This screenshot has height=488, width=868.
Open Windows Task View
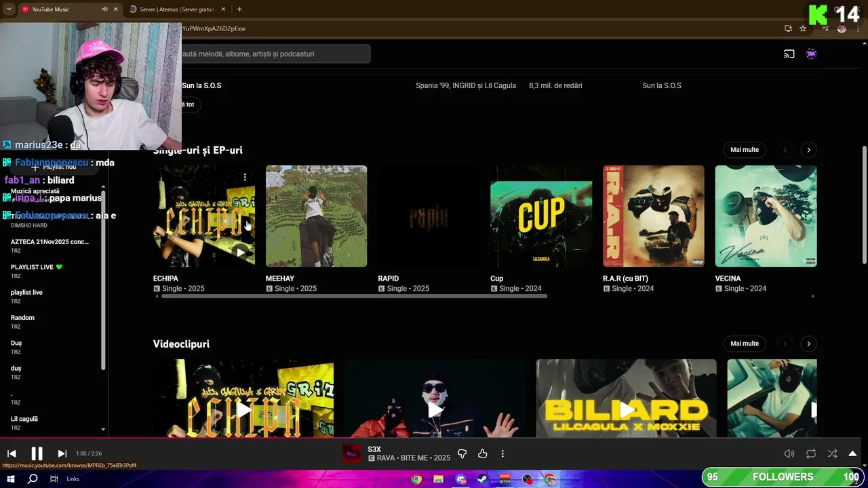[x=54, y=479]
